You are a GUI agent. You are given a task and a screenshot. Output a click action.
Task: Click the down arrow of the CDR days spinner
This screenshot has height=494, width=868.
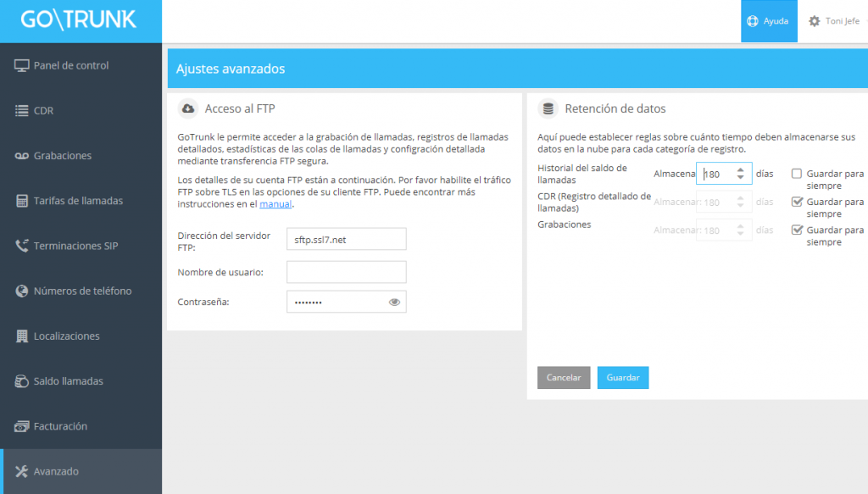[741, 206]
